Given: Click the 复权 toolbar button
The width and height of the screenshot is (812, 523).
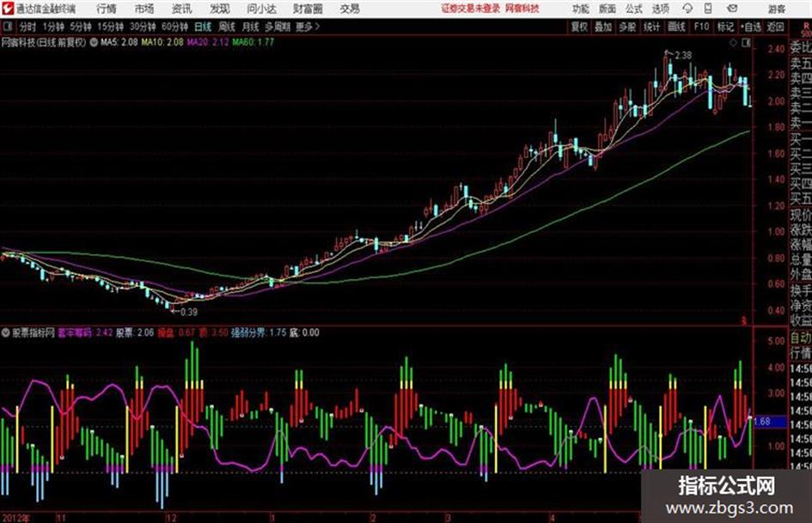Looking at the screenshot, I should [579, 27].
